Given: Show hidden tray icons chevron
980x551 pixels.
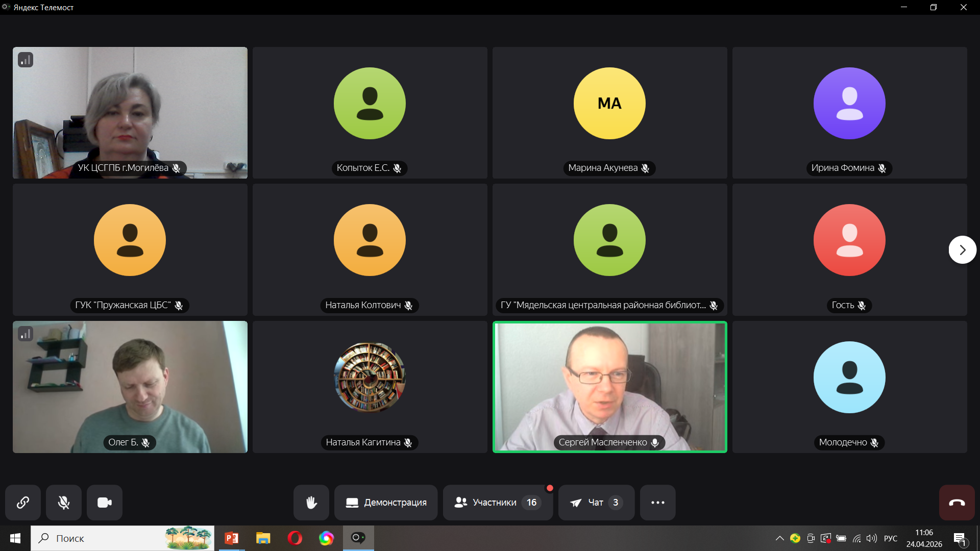Looking at the screenshot, I should pos(779,538).
